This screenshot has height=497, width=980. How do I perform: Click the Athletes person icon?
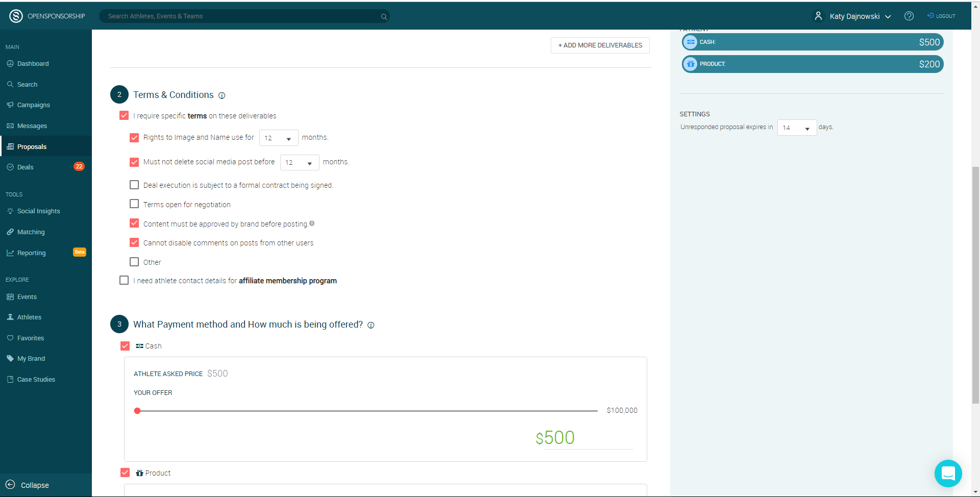10,317
